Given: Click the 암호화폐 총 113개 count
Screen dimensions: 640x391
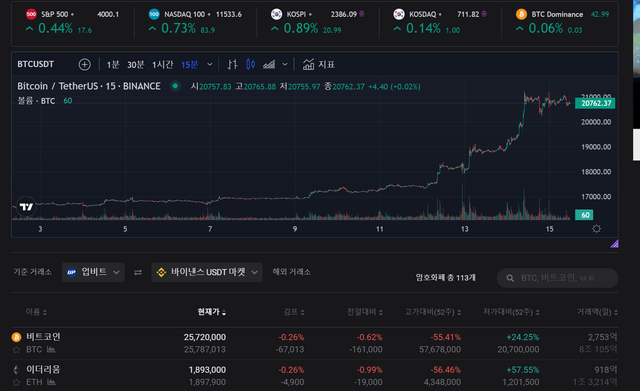Looking at the screenshot, I should click(445, 278).
